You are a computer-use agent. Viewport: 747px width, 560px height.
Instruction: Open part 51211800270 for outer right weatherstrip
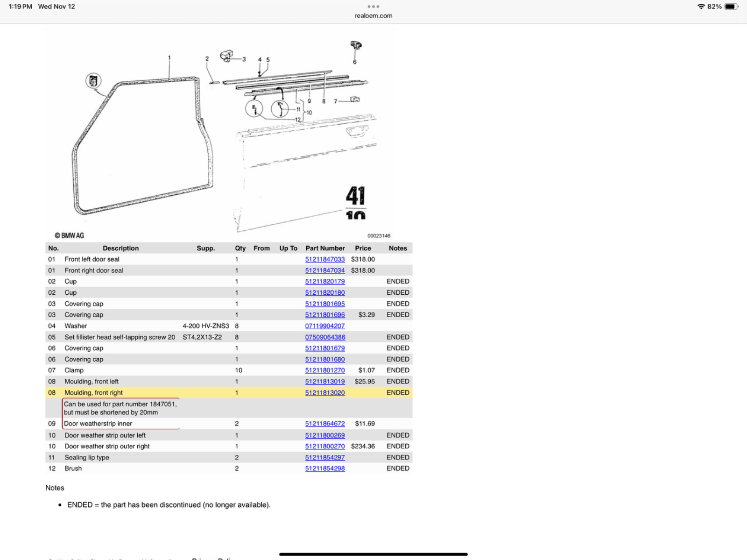tap(325, 447)
